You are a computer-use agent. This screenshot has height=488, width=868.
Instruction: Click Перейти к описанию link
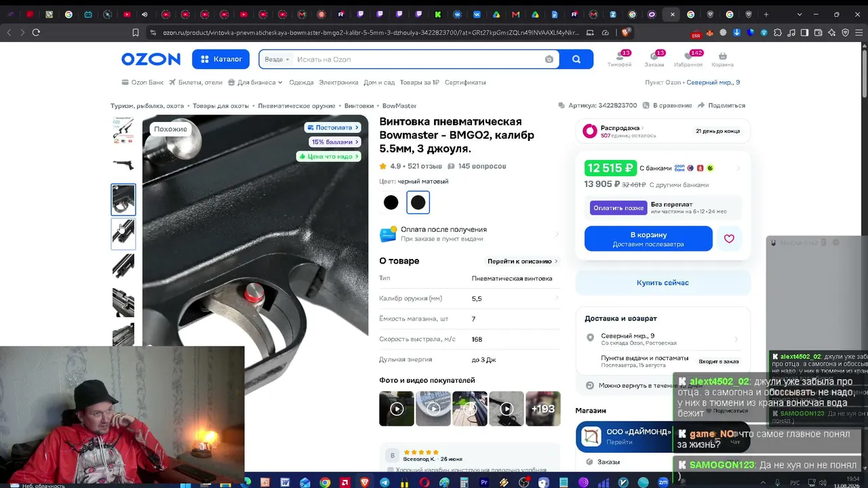click(x=522, y=261)
